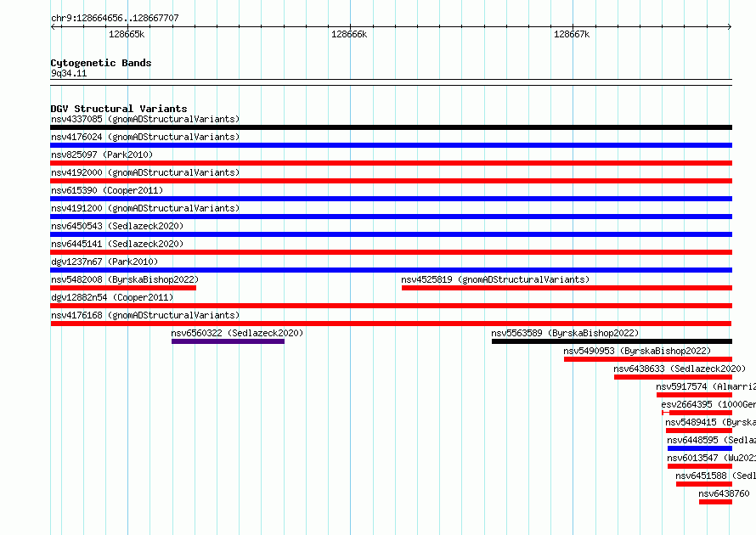Click the red bar under nsv5490953

pos(648,359)
